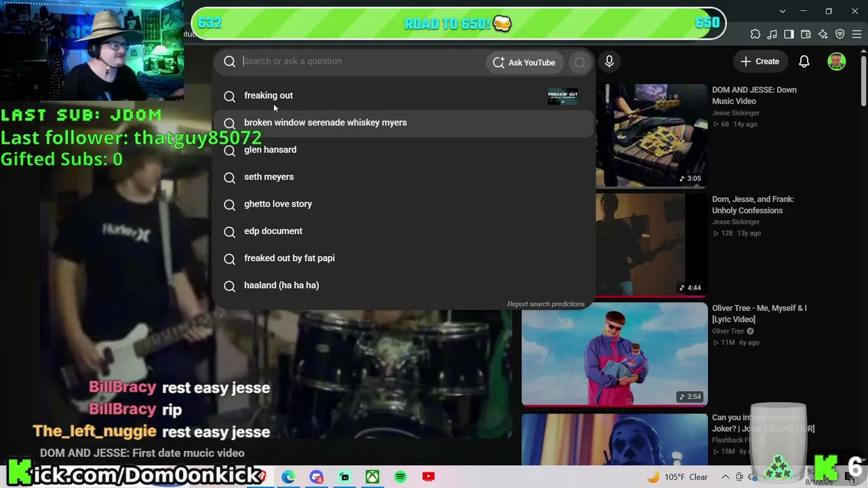Open 'Dom, Jesse, and Frank: Unholy Confessions' title
Screen dimensions: 868x488
tap(753, 205)
